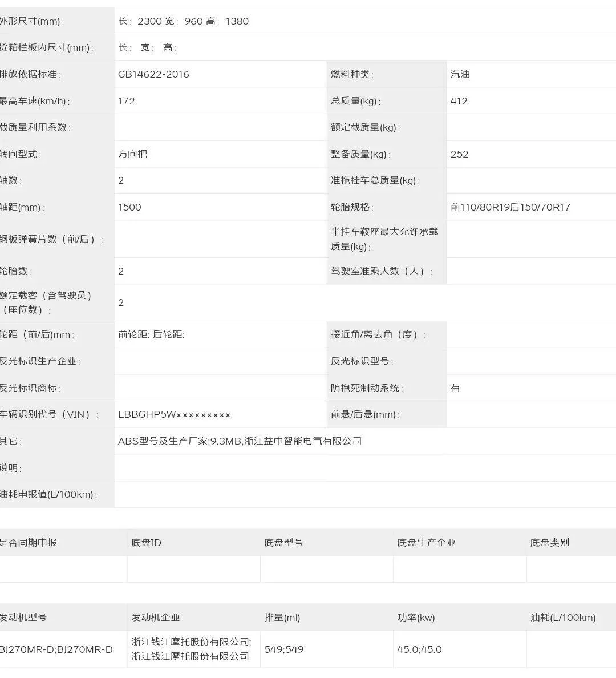Click the 排放依据标准 label
The width and height of the screenshot is (616, 678).
click(x=30, y=74)
